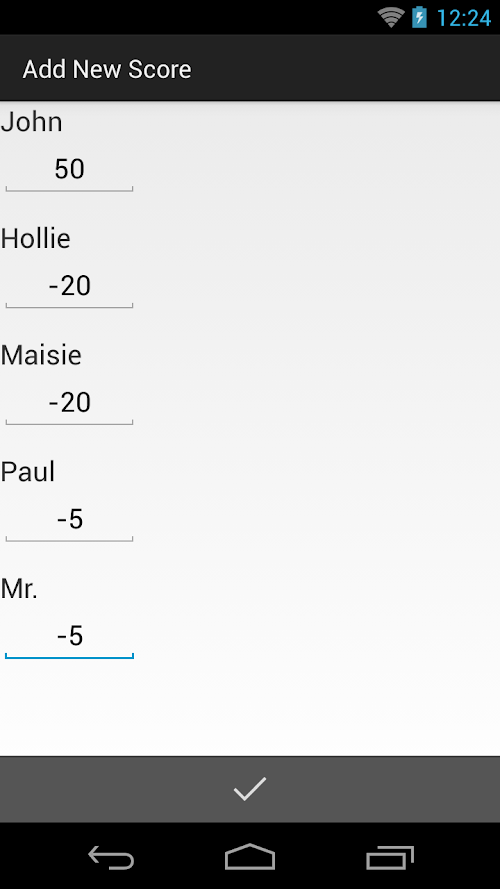Tap the Android home navigation icon
This screenshot has height=889, width=500.
250,857
